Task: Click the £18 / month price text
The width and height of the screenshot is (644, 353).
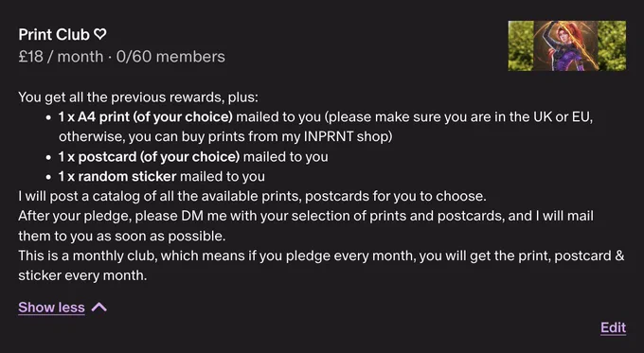Action: [x=61, y=57]
